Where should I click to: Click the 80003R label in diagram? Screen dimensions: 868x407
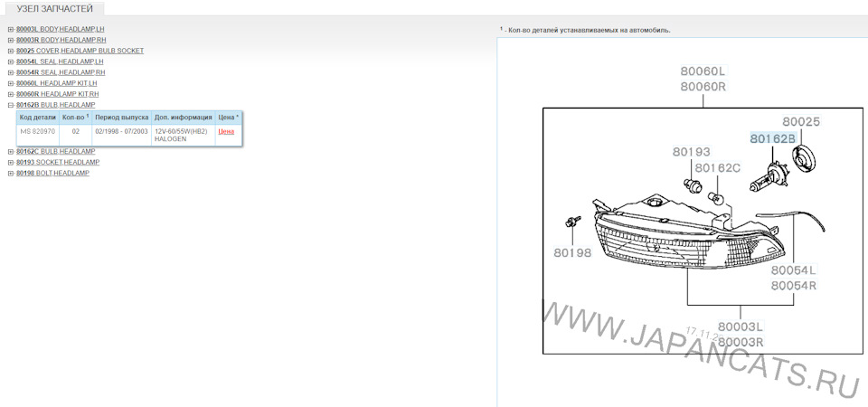741,342
